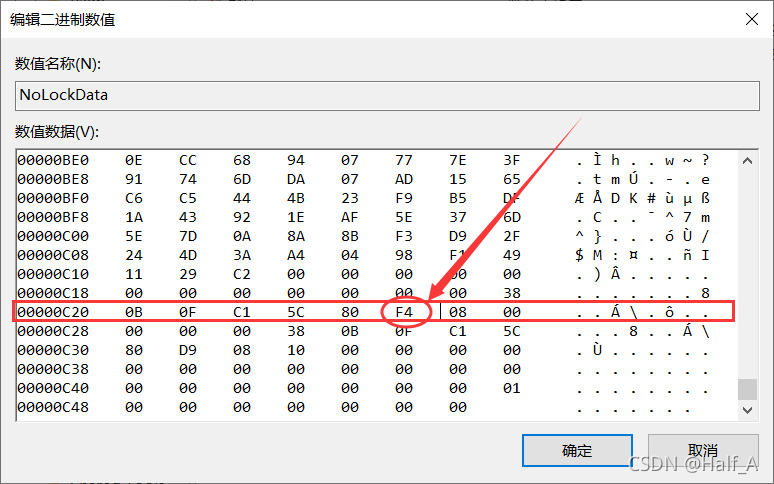This screenshot has width=774, height=484.
Task: Select byte C2 in row 00000C10
Action: click(242, 275)
